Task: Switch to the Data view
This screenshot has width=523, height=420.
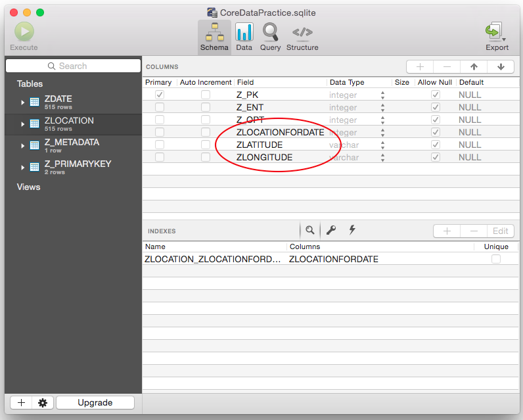Action: pos(244,37)
